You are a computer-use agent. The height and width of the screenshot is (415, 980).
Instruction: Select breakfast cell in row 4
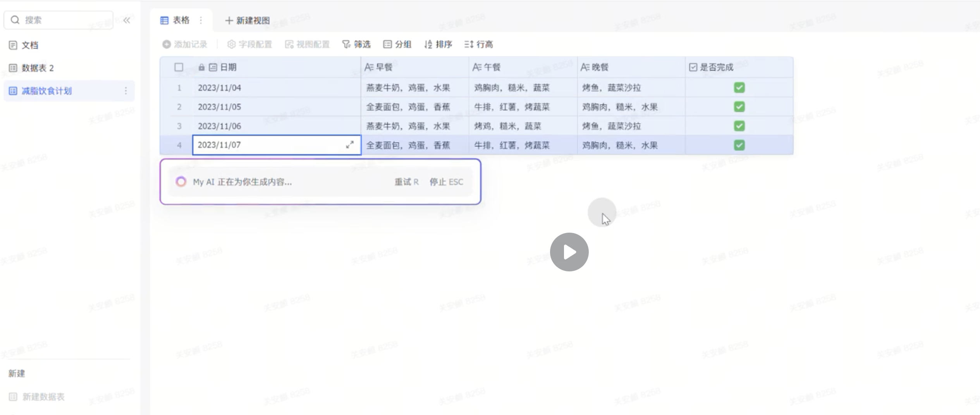pos(415,145)
